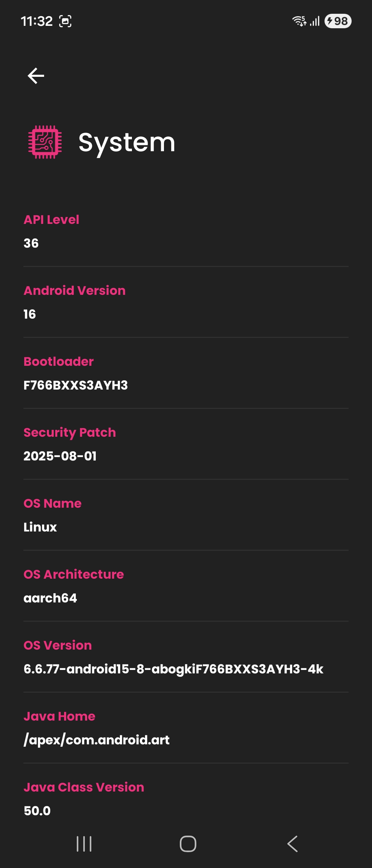Select the Android Version entry

click(x=186, y=302)
